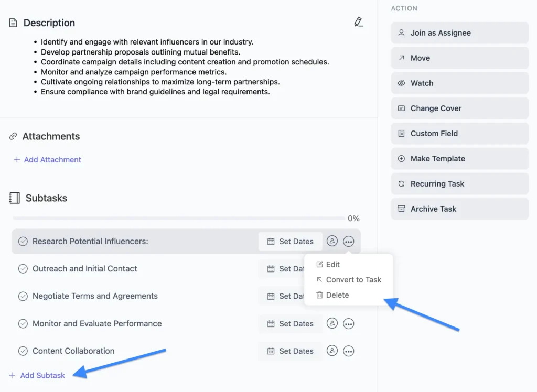Open assignee picker for Outreach and Initial Contact
Viewport: 537px width, 392px height.
pos(332,268)
